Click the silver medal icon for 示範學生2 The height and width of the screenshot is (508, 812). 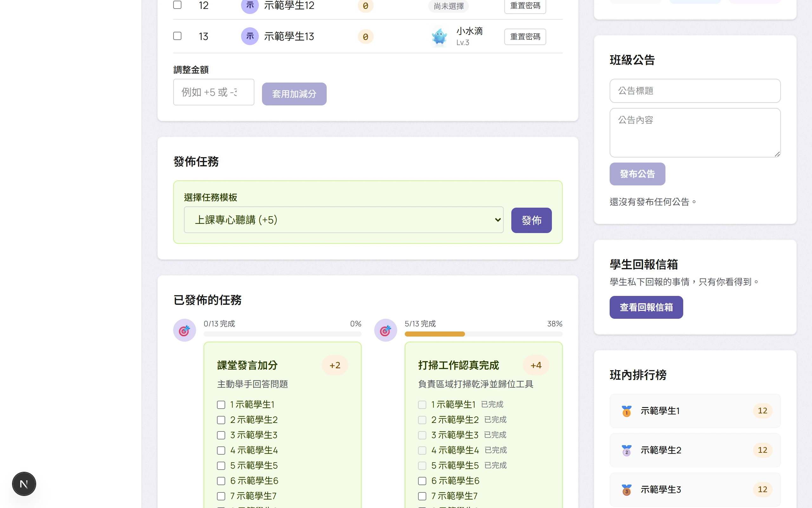pyautogui.click(x=626, y=450)
